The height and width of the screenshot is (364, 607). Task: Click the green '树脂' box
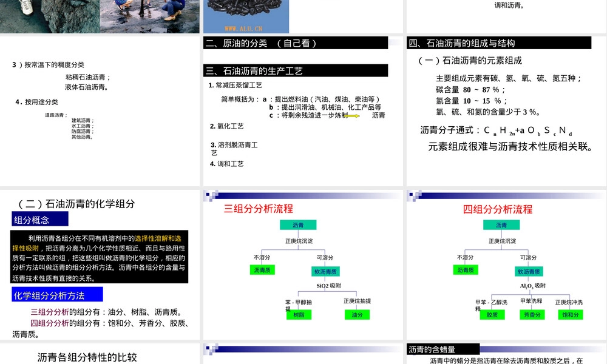tap(299, 315)
